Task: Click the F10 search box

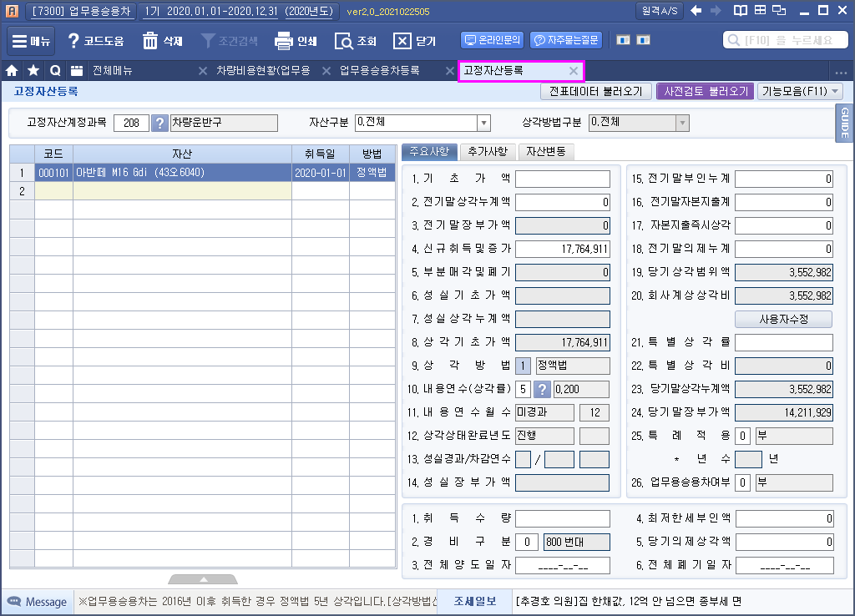Action: [x=785, y=40]
